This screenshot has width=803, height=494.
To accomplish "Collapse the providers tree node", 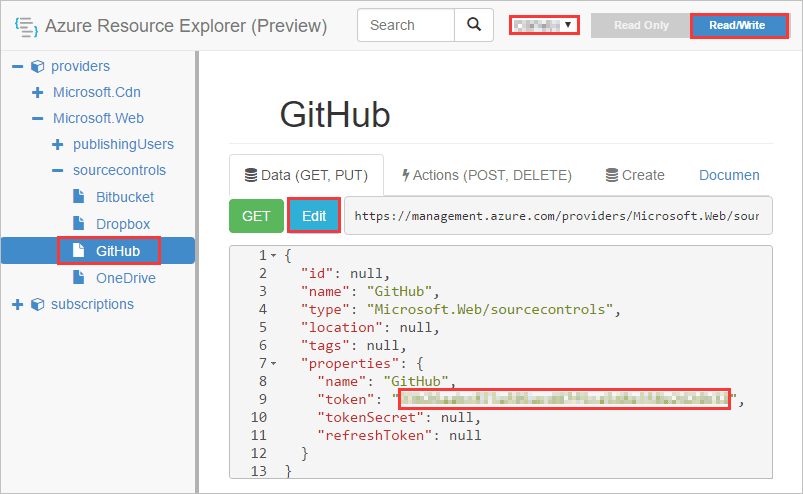I will tap(17, 67).
